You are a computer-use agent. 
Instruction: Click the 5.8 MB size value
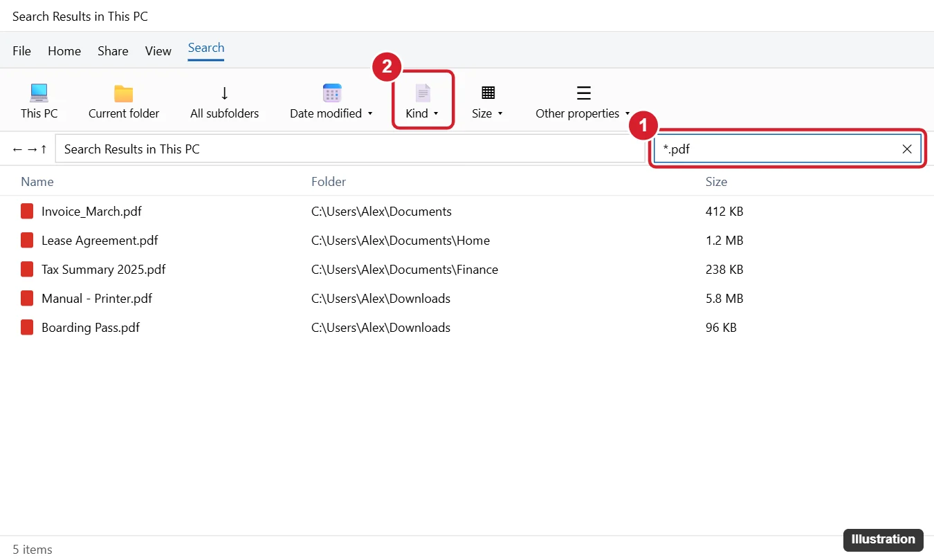coord(724,299)
